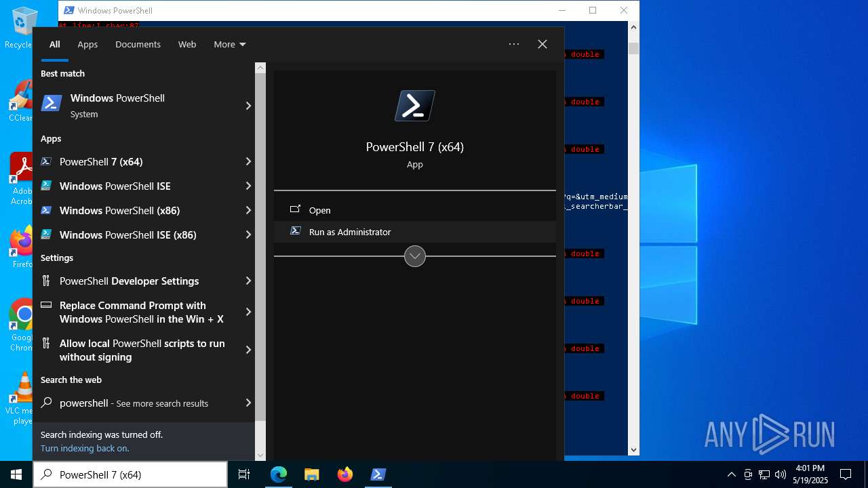
Task: Expand Windows PowerShell best match arrow
Action: [248, 106]
